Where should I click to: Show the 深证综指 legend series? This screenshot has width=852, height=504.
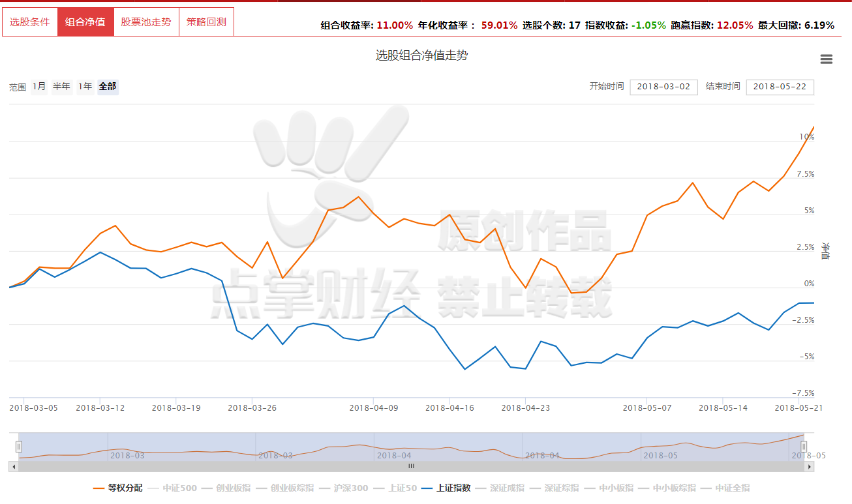[x=556, y=488]
